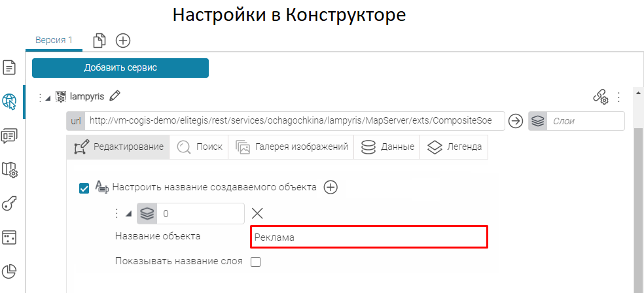Open the document page in left sidebar
This screenshot has width=644, height=293.
point(10,67)
